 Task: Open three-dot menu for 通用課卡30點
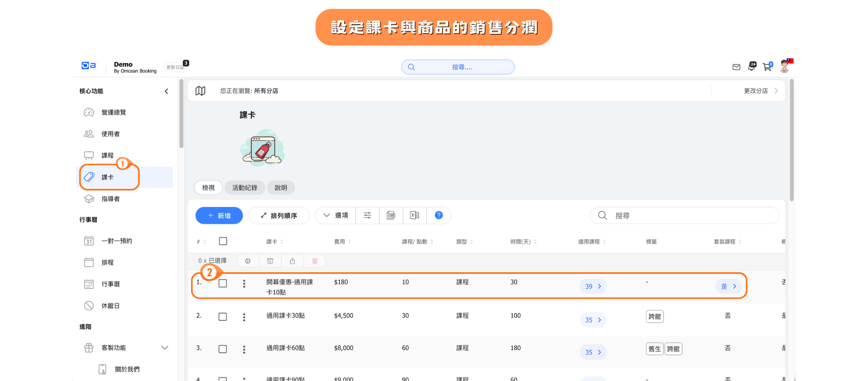click(x=244, y=317)
